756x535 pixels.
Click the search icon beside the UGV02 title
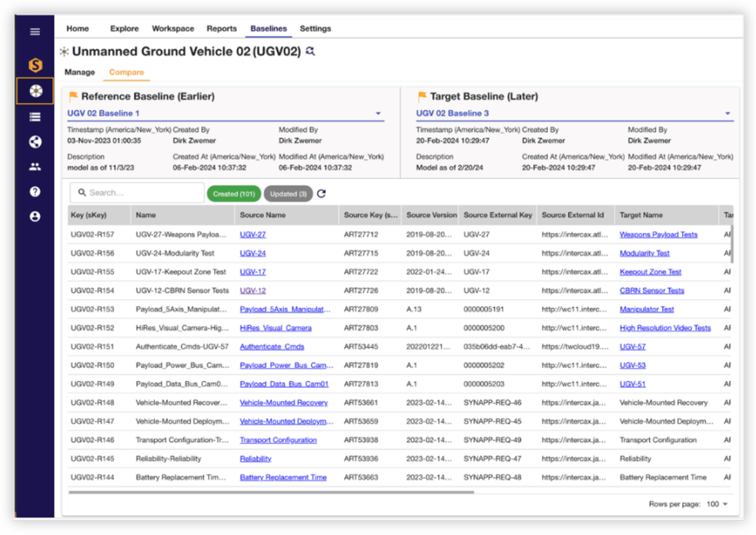pos(310,52)
